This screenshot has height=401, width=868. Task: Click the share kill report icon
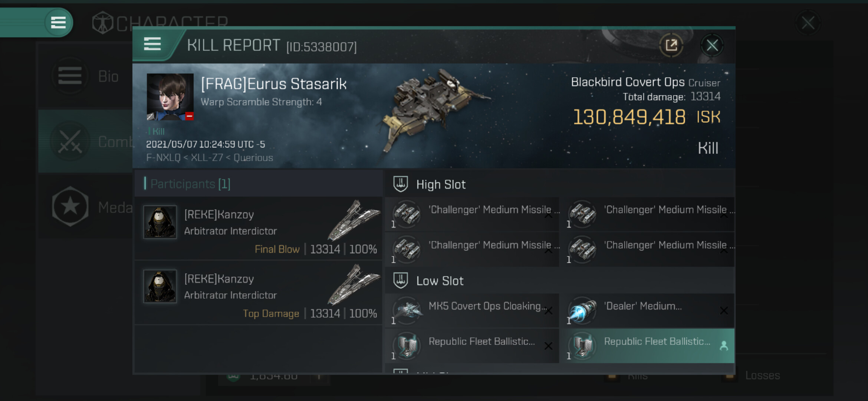(671, 46)
